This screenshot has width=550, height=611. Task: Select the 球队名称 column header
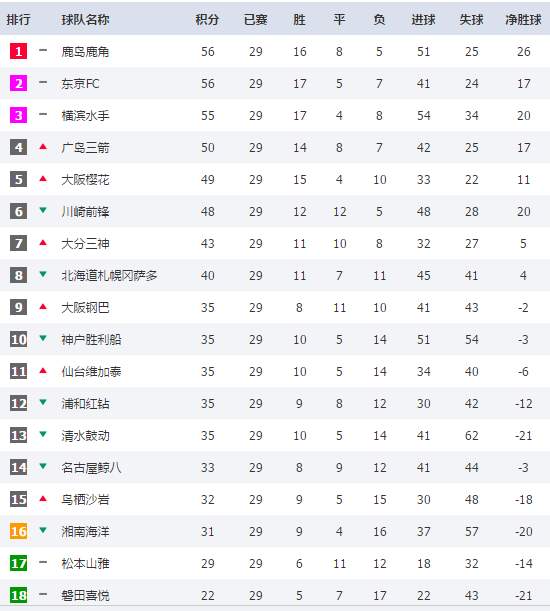click(x=85, y=19)
